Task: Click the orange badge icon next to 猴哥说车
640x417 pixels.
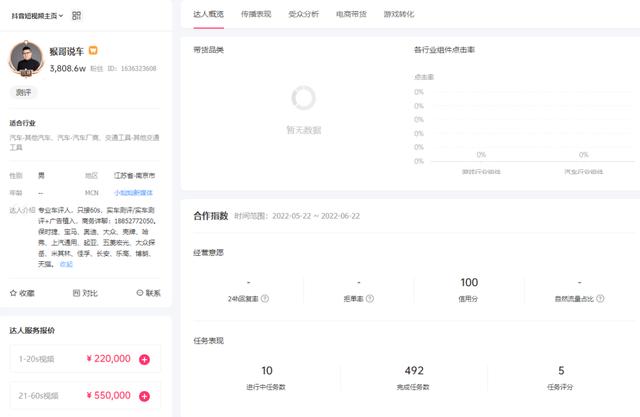Action: [x=93, y=50]
